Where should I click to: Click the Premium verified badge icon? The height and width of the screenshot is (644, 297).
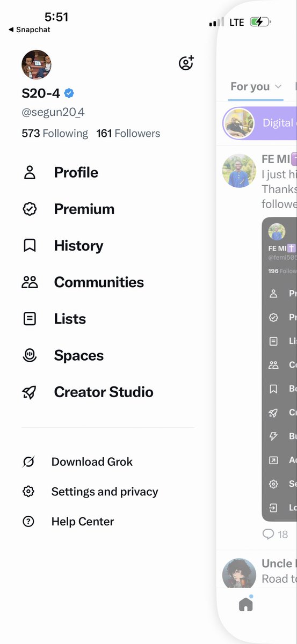pyautogui.click(x=30, y=209)
